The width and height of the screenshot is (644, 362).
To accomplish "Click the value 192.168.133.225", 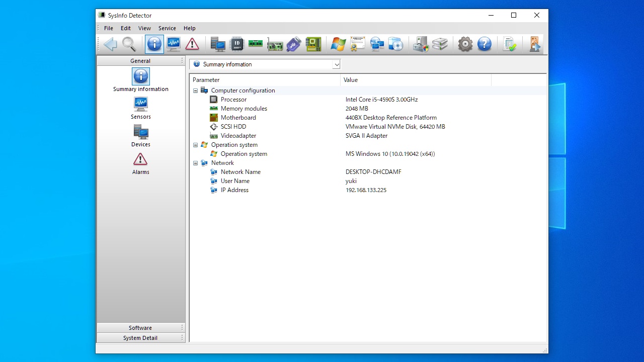I will [x=366, y=190].
